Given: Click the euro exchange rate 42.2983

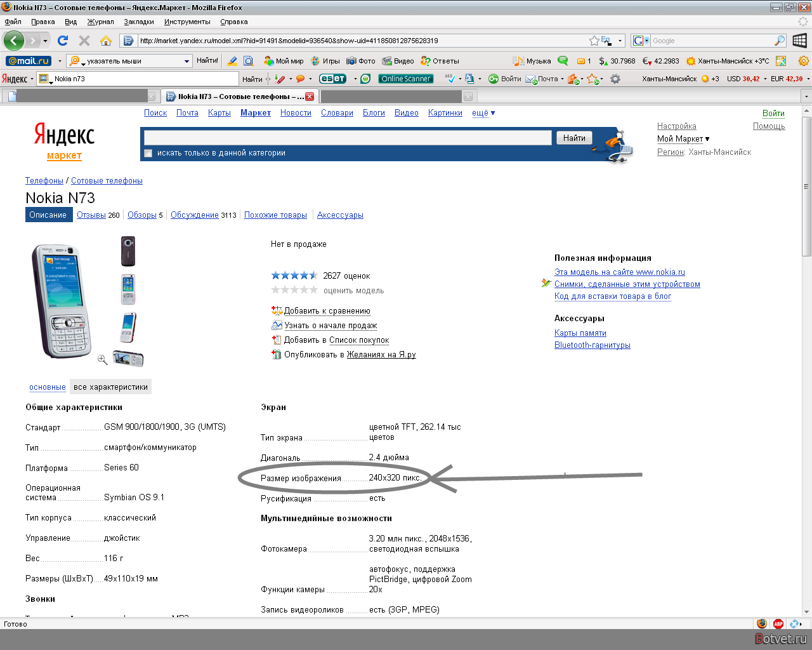Looking at the screenshot, I should coord(660,61).
